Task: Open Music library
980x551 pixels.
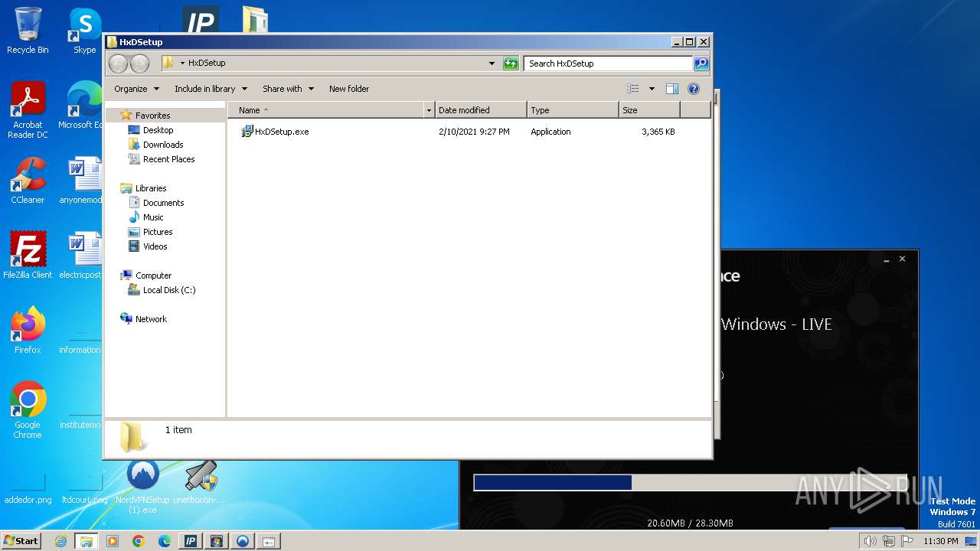Action: (153, 217)
